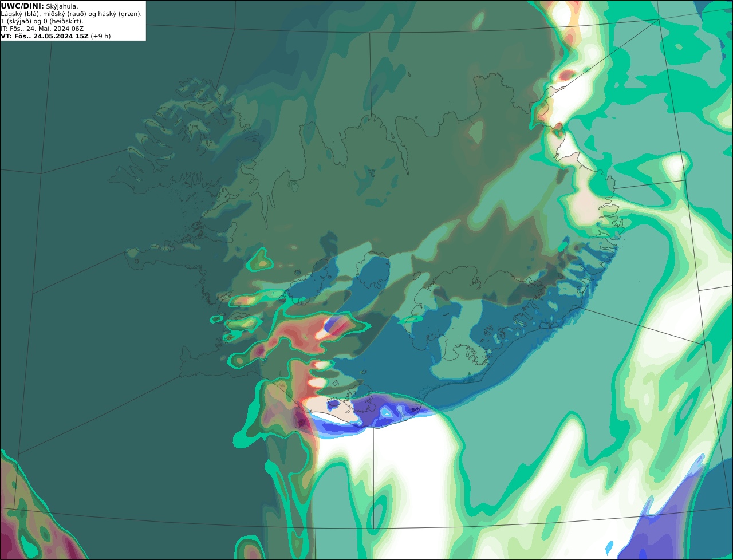Select the 'Lágský (blá), miðský (rauð)' legend line
This screenshot has width=733, height=560.
(72, 14)
